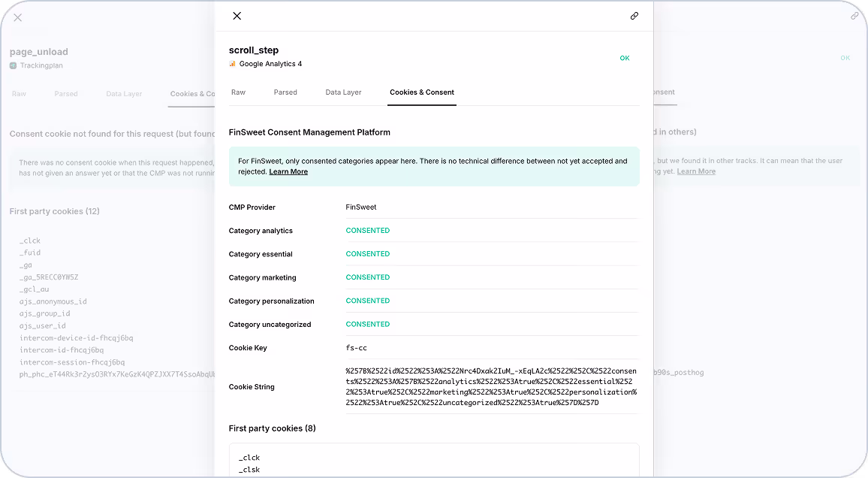868x478 pixels.
Task: Close the page_unload background panel
Action: [18, 18]
